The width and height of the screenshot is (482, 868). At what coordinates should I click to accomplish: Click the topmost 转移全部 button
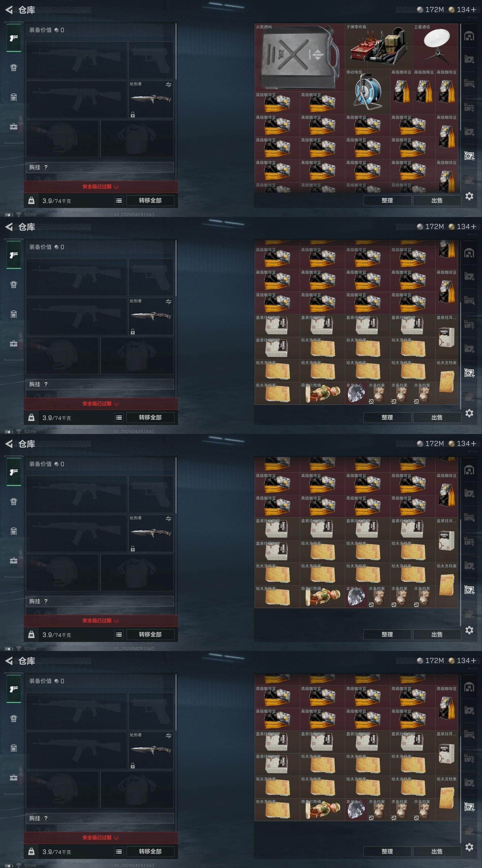coord(150,200)
